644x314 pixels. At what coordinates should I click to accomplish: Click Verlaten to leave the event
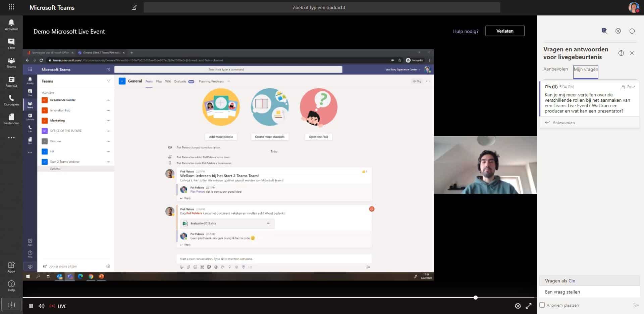[505, 31]
